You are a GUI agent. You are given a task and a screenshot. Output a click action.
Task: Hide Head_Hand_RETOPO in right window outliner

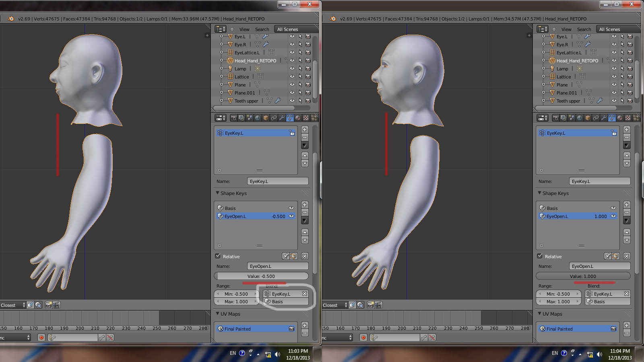coord(614,60)
